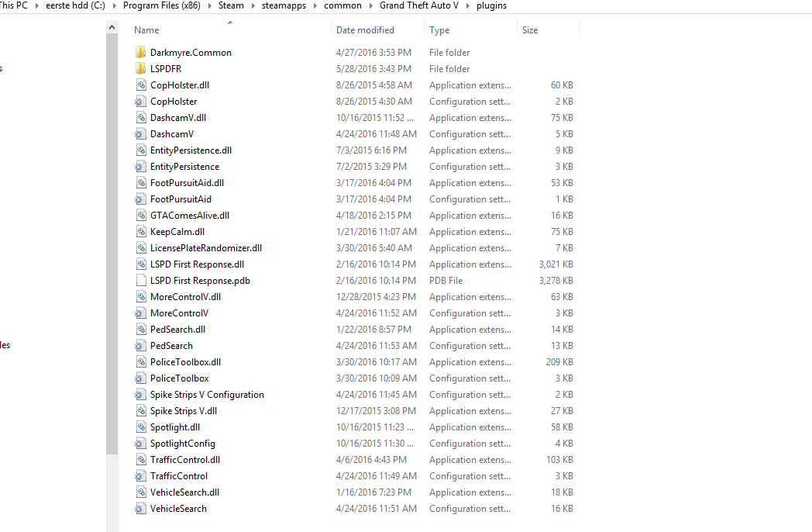Screen dimensions: 812x532
Task: Click the MoreControlV.dll file icon
Action: [x=140, y=296]
